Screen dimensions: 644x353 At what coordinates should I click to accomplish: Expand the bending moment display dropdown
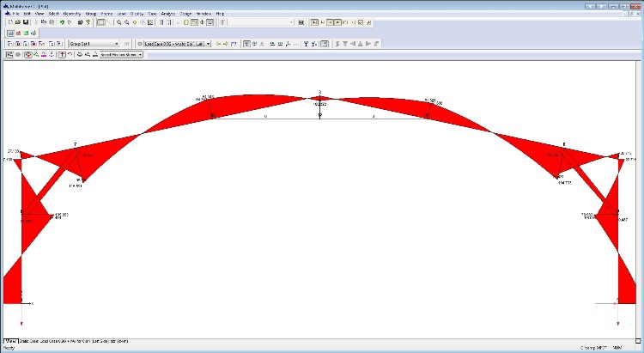(139, 54)
